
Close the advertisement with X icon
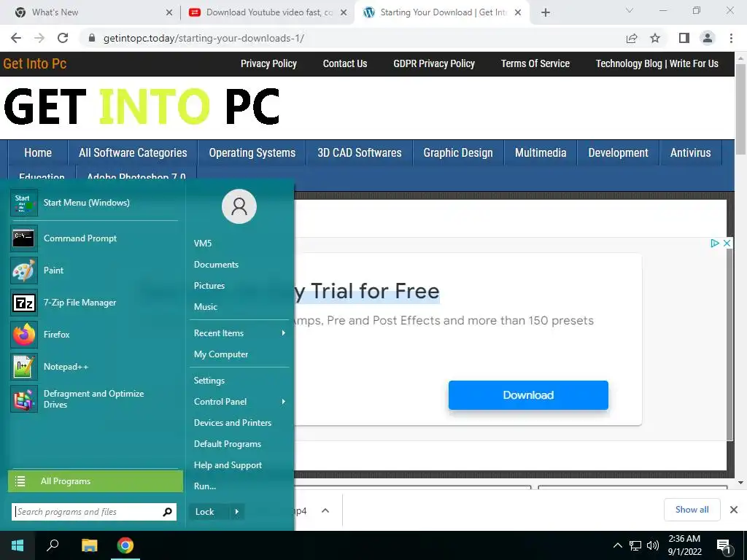coord(727,244)
